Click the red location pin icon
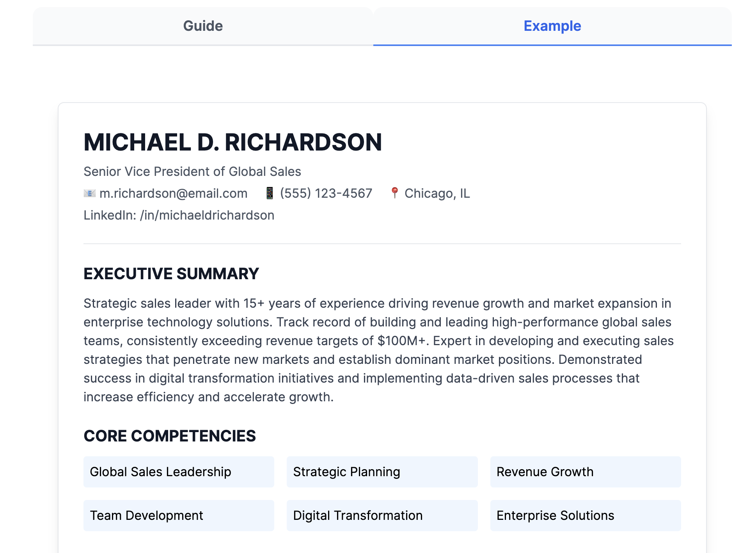The width and height of the screenshot is (756, 553). (394, 193)
